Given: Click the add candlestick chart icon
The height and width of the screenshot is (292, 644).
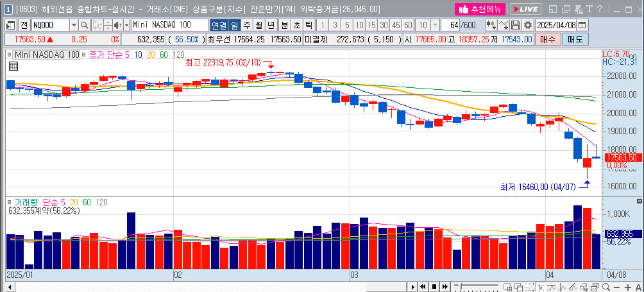Looking at the screenshot, I should click(491, 25).
